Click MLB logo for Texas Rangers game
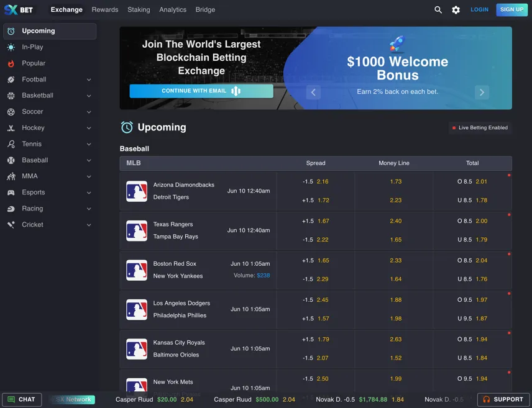This screenshot has width=532, height=408. click(137, 230)
